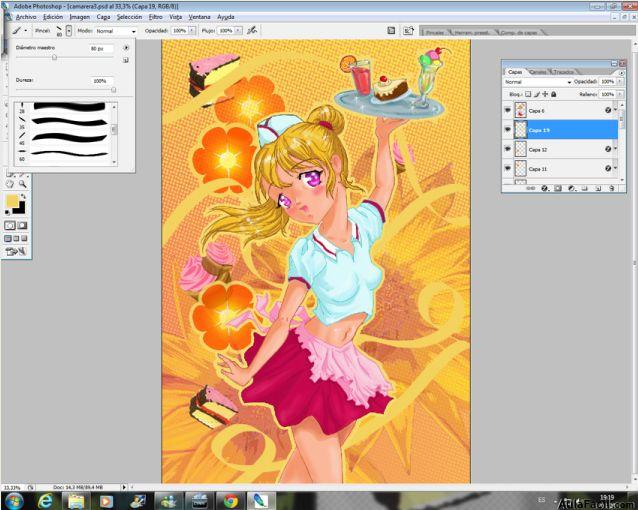Swap foreground and background colors arrow
This screenshot has height=510, width=638.
[23, 197]
